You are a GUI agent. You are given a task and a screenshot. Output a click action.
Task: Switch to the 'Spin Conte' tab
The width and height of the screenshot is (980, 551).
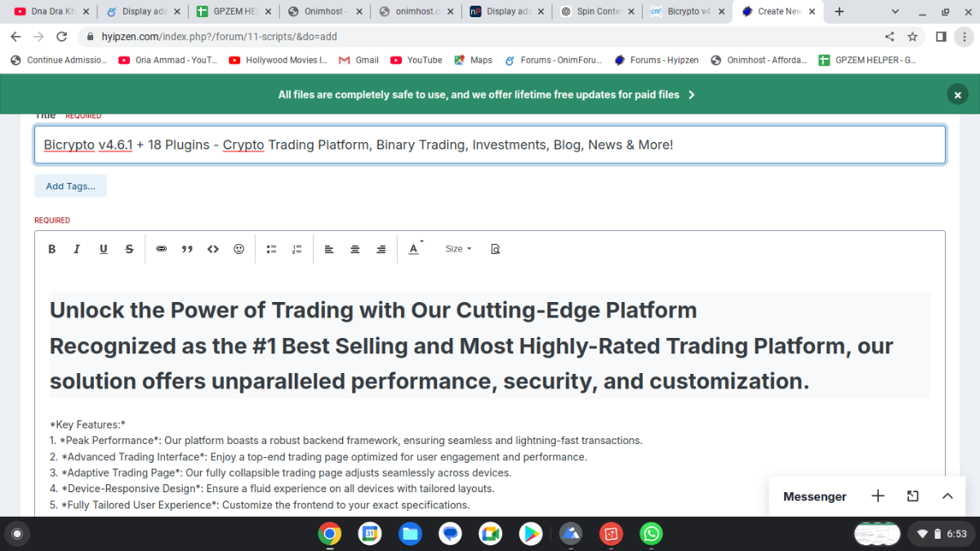(598, 11)
